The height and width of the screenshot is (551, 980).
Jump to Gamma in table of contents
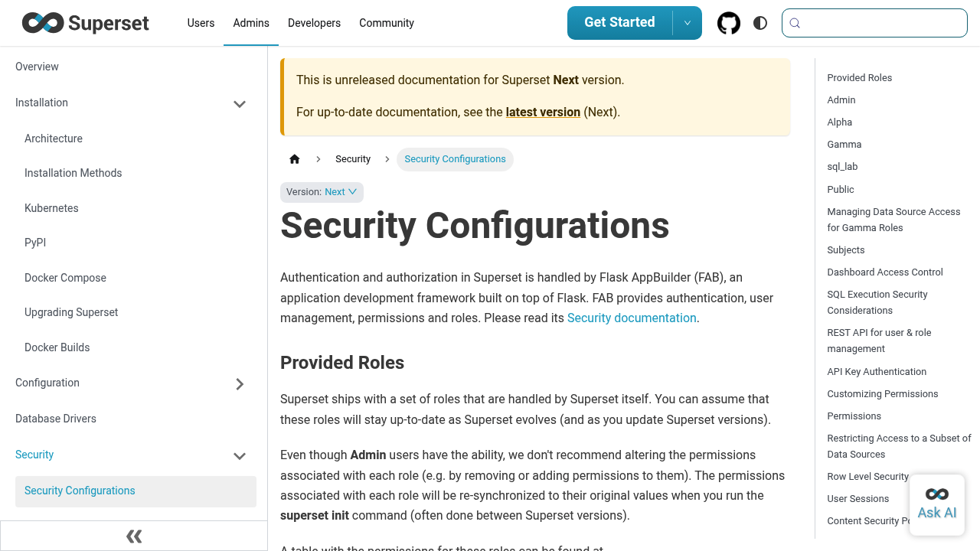coord(844,145)
